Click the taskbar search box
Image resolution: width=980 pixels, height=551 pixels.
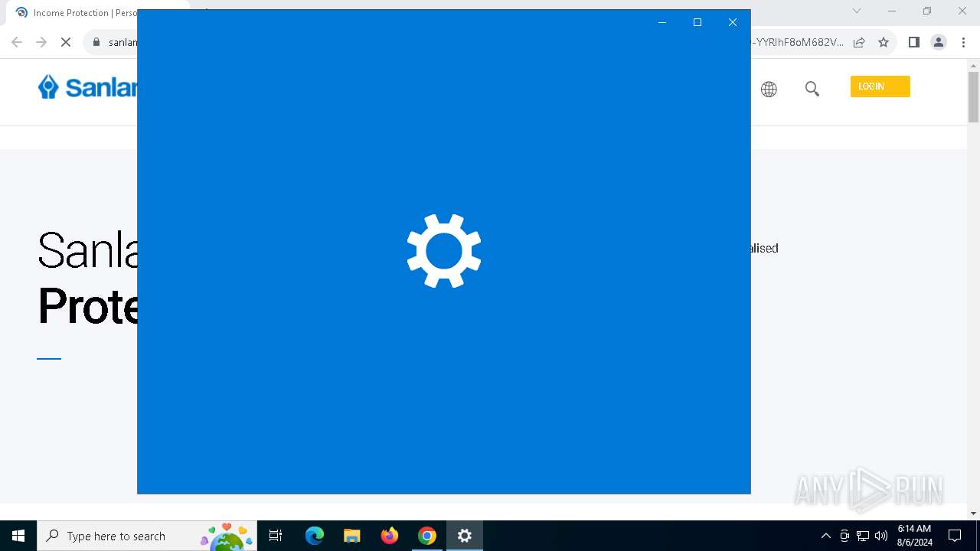click(147, 536)
